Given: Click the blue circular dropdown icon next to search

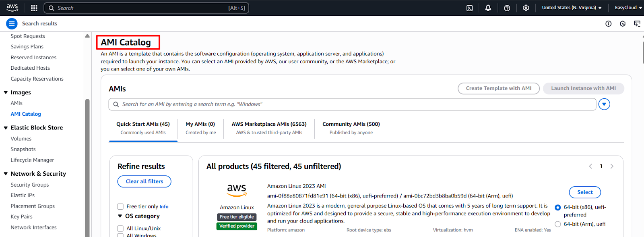Looking at the screenshot, I should click(x=604, y=104).
